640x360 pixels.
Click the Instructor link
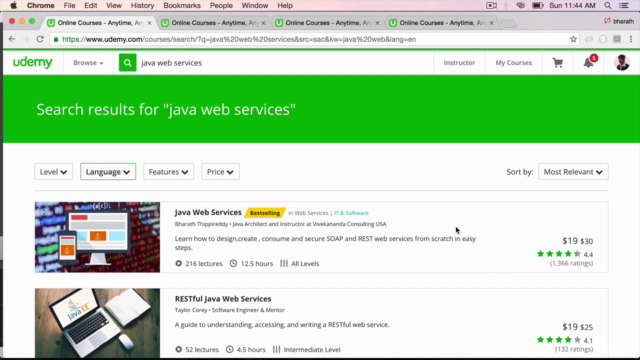click(x=459, y=63)
